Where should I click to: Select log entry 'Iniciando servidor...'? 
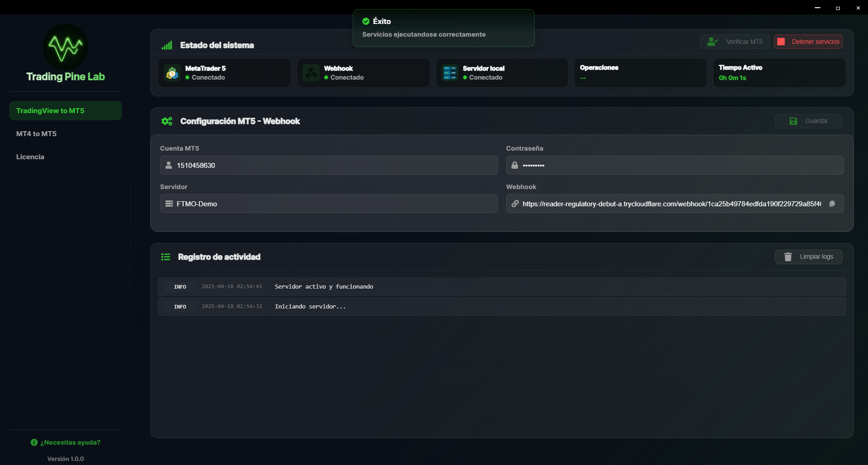point(502,307)
